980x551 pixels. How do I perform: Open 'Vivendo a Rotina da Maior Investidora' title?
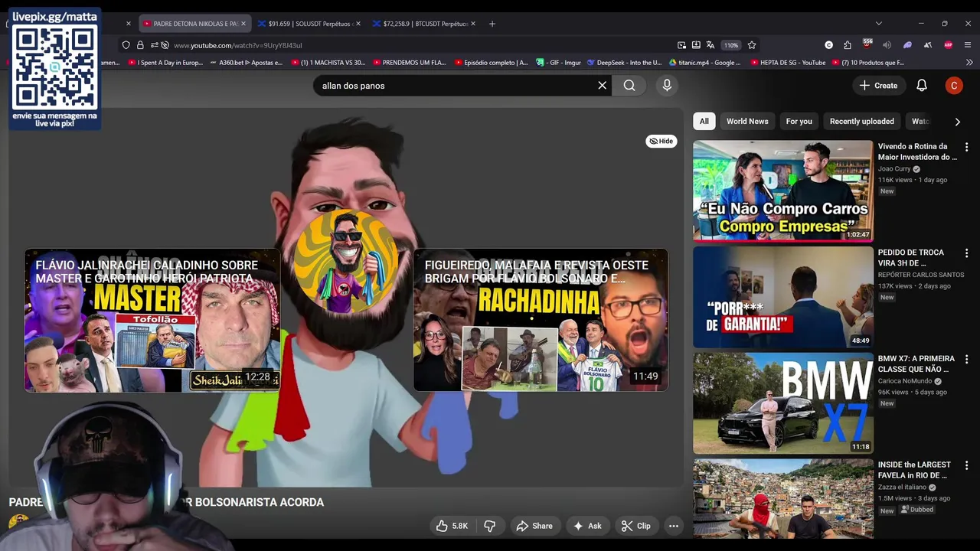tap(917, 152)
